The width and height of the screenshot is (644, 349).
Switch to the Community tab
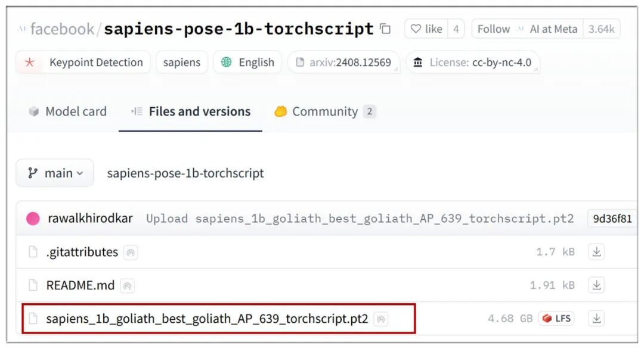point(325,111)
